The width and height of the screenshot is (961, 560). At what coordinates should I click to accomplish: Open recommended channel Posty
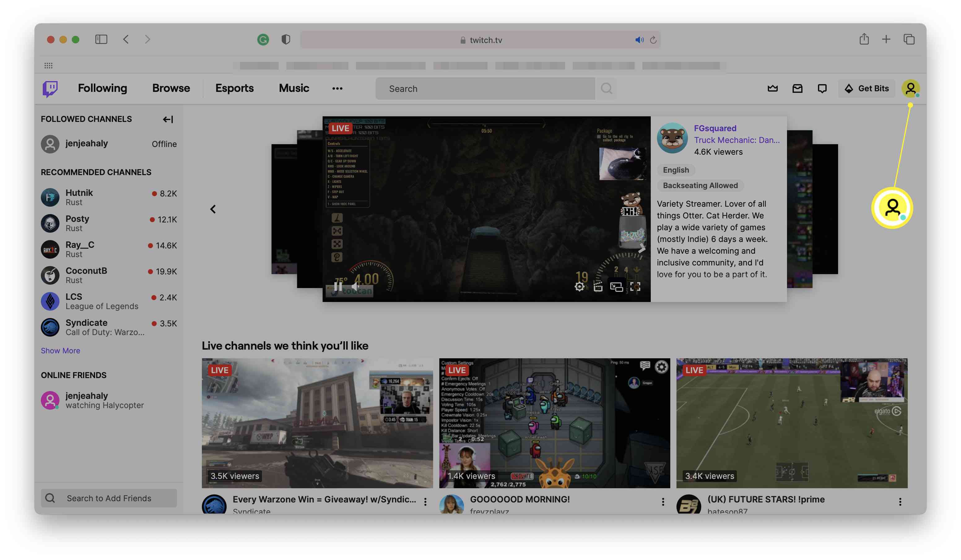point(109,223)
